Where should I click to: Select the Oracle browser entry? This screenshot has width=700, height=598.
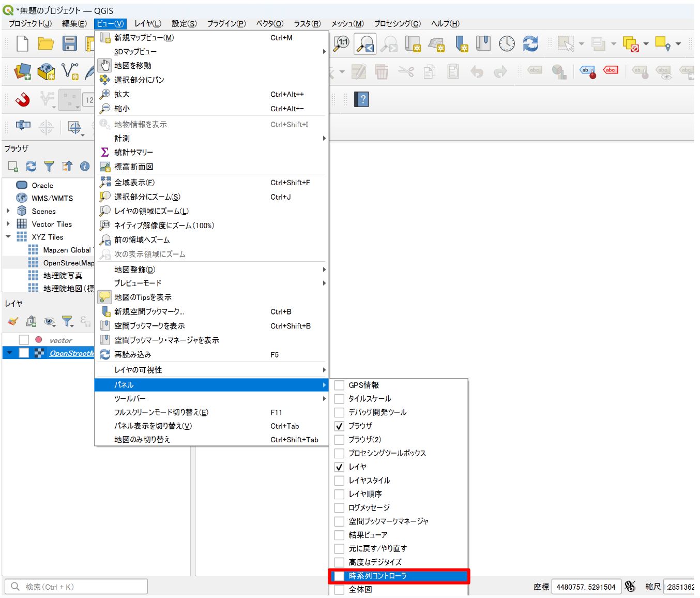click(42, 185)
